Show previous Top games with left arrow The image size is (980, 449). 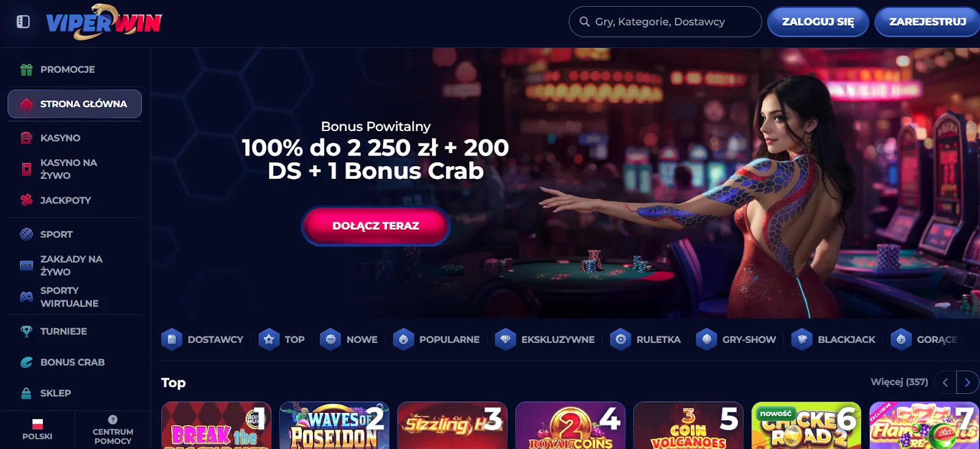(x=945, y=382)
